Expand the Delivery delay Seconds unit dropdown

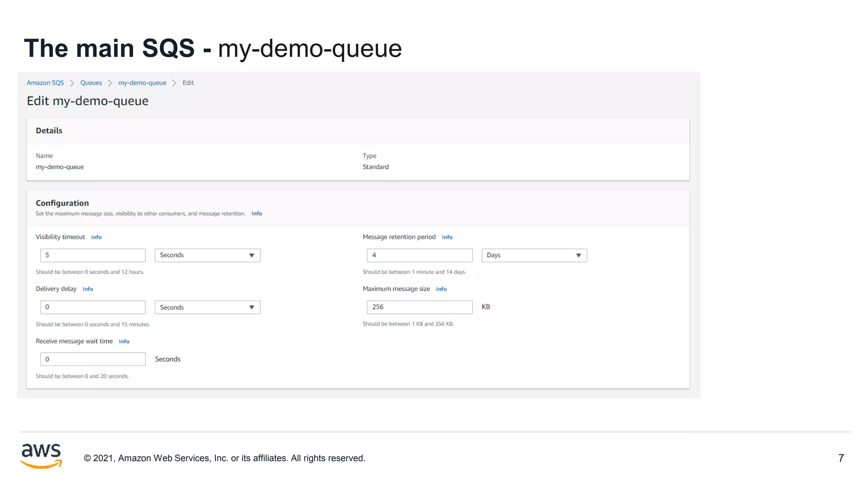click(207, 307)
